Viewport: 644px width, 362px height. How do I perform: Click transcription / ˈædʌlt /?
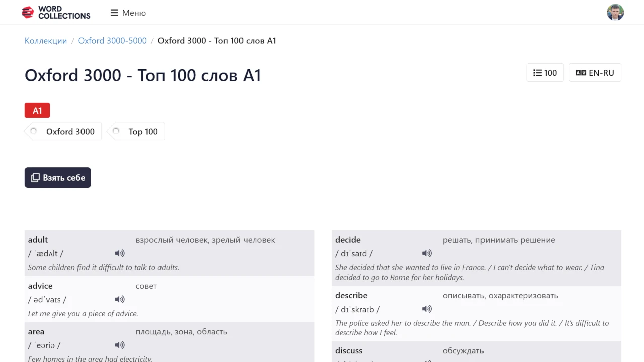pos(46,253)
